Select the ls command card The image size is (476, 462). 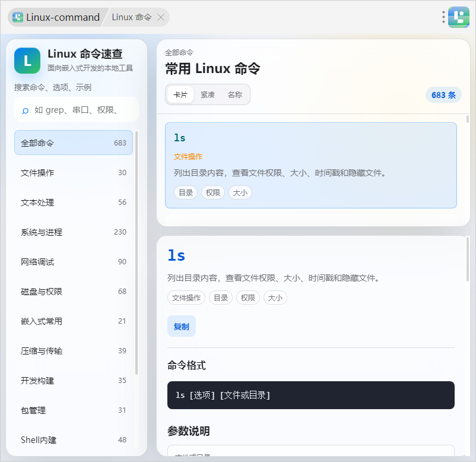(311, 165)
